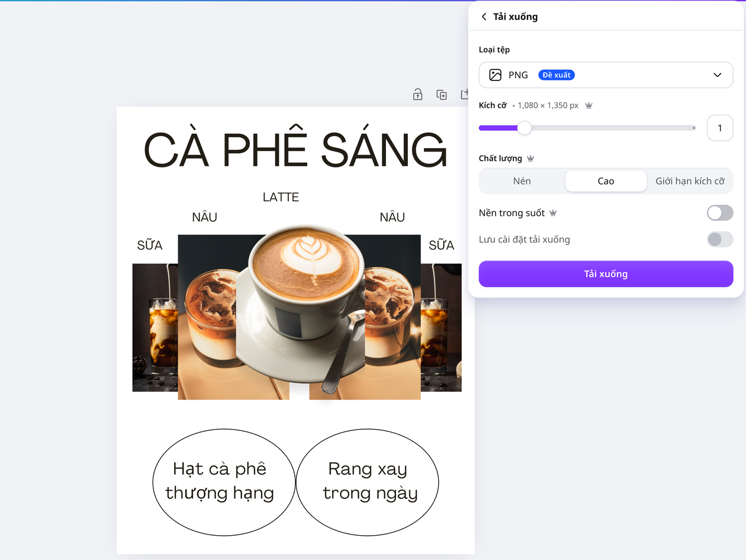The image size is (746, 560).
Task: Click the size slider handle
Action: pyautogui.click(x=525, y=128)
